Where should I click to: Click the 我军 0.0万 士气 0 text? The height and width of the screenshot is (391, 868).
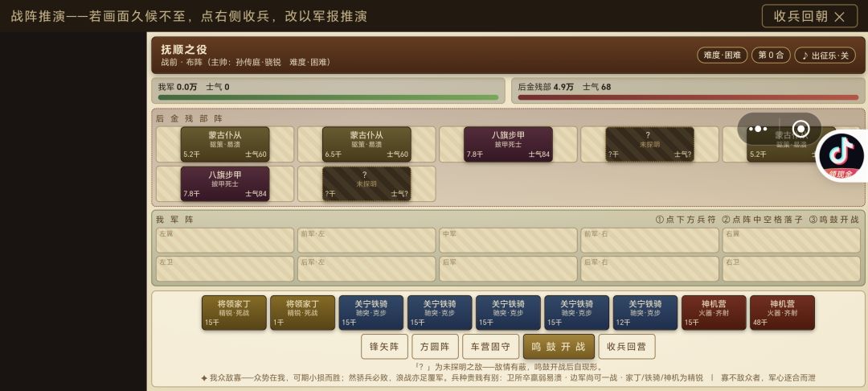(x=194, y=87)
